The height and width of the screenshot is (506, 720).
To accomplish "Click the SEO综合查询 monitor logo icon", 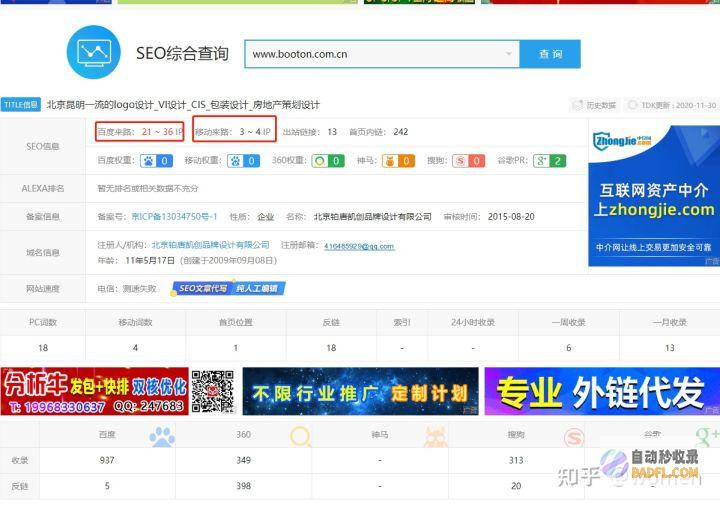I will point(94,52).
